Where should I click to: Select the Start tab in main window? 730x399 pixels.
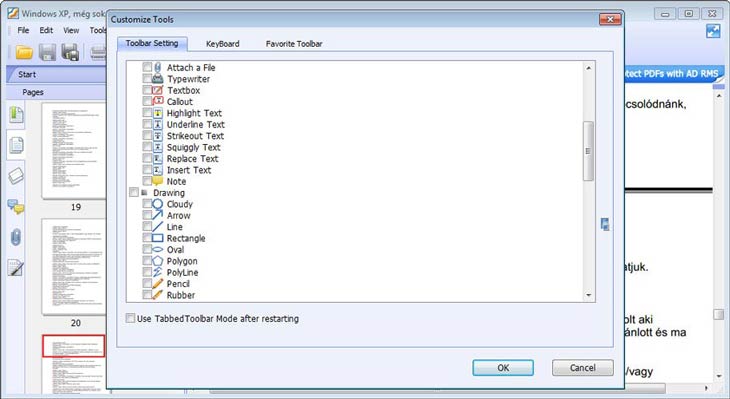point(27,74)
